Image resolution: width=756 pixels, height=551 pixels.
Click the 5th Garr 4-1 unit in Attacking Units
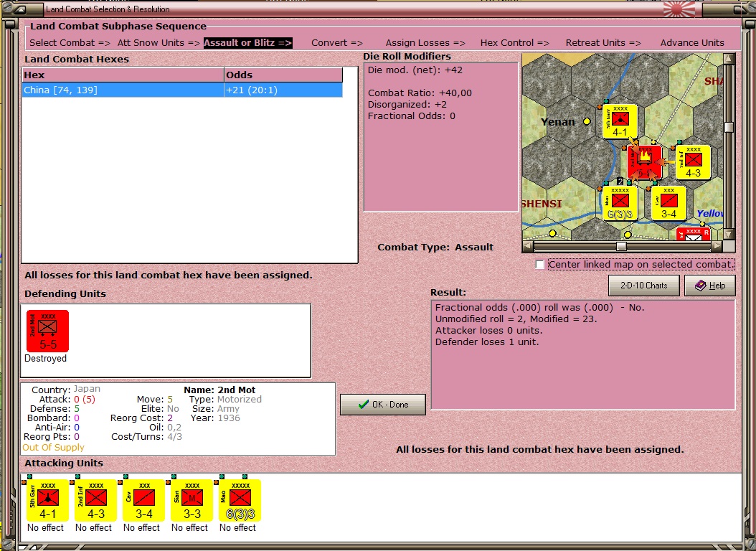tap(47, 500)
